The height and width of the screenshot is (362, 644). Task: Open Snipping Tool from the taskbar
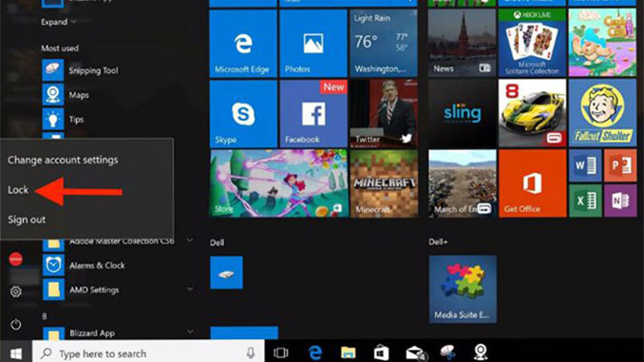tap(447, 352)
